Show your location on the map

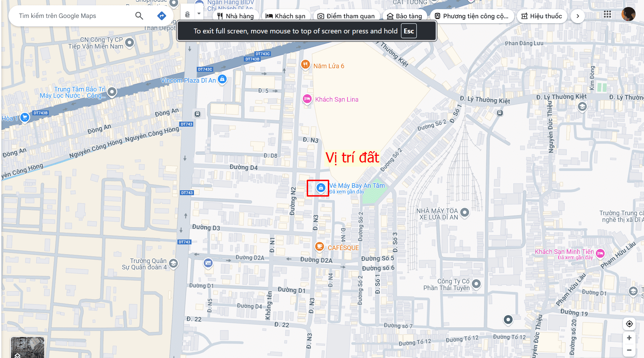pos(629,324)
